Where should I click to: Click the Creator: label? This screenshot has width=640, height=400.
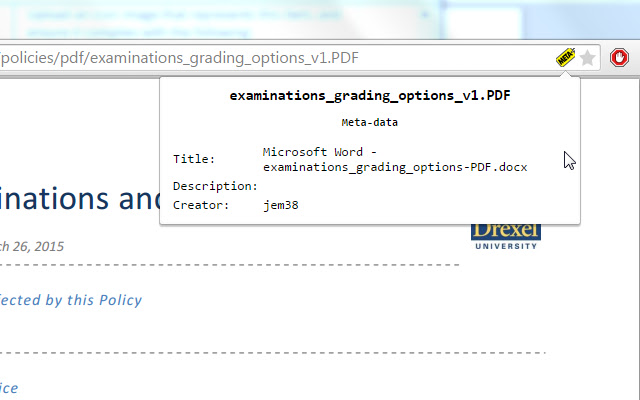tap(201, 205)
